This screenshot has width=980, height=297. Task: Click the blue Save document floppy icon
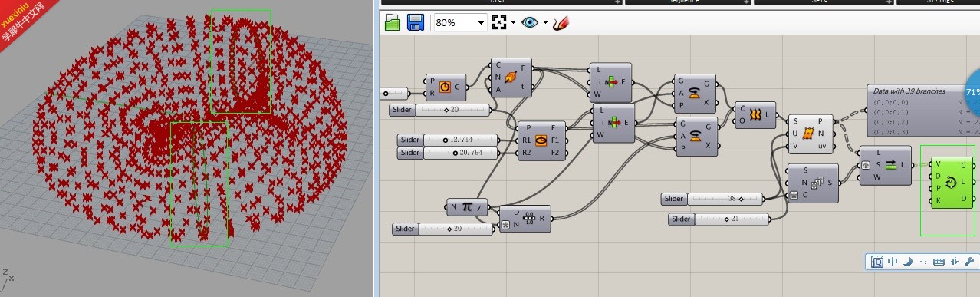(x=416, y=22)
